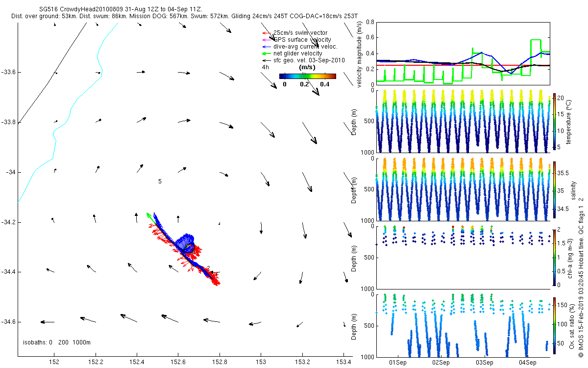Screen dimensions: 588x368
Task: Click the '5' label on the map
Action: point(160,182)
